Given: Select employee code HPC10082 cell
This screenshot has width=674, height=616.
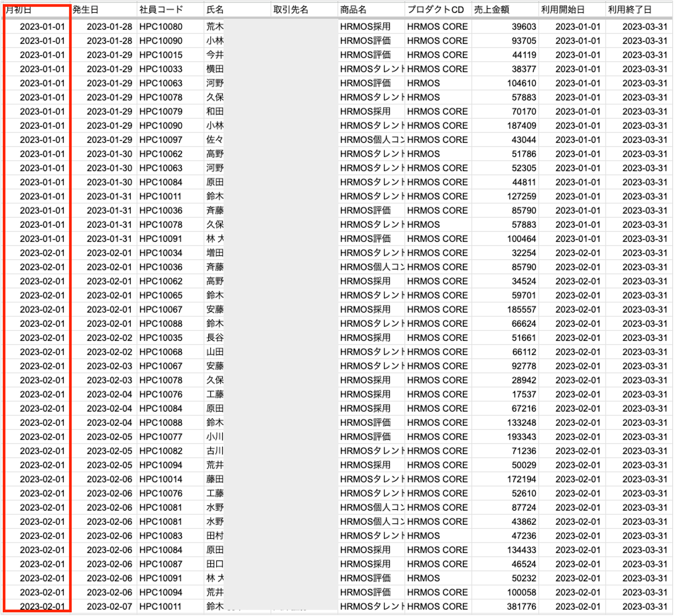Looking at the screenshot, I should click(x=161, y=451).
